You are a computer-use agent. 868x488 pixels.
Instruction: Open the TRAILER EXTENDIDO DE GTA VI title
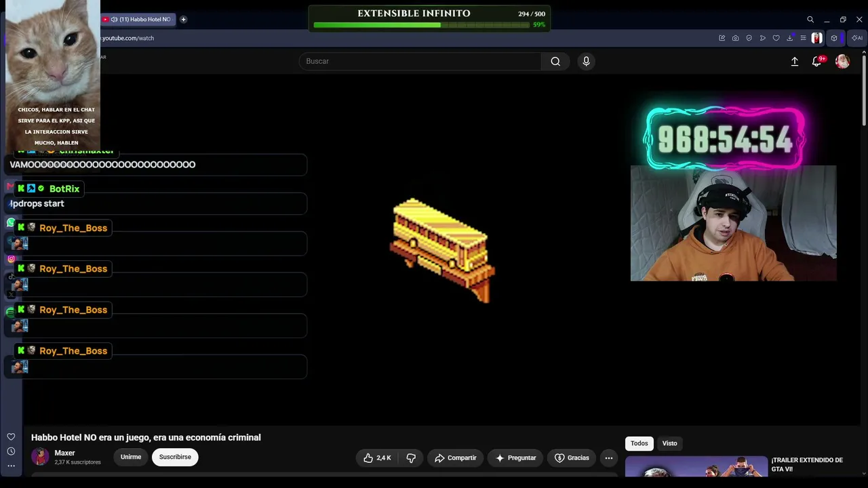click(807, 464)
